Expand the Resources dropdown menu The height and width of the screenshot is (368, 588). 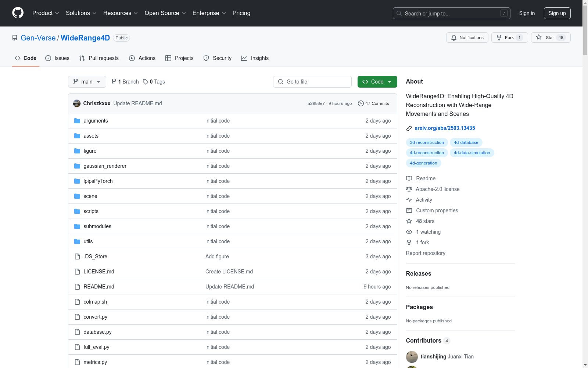click(121, 13)
